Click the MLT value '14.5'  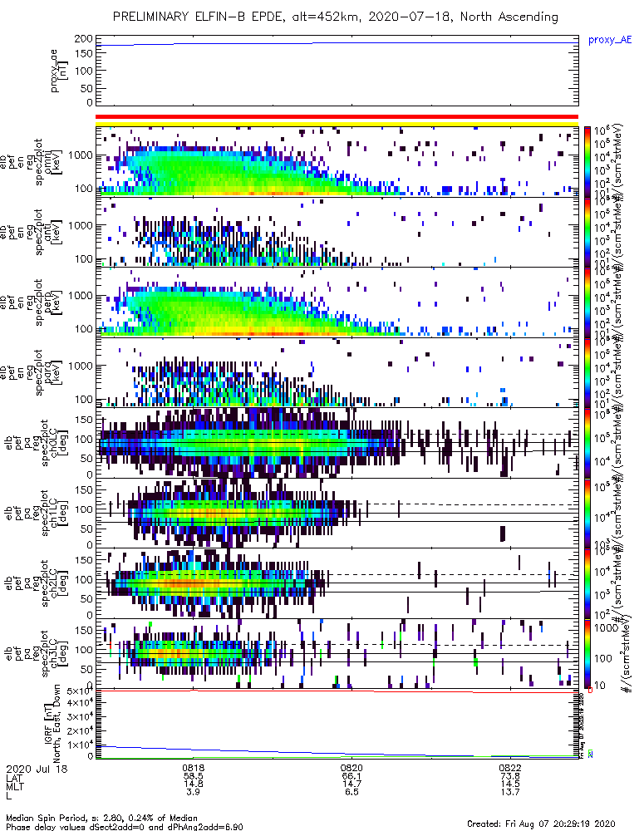(510, 784)
